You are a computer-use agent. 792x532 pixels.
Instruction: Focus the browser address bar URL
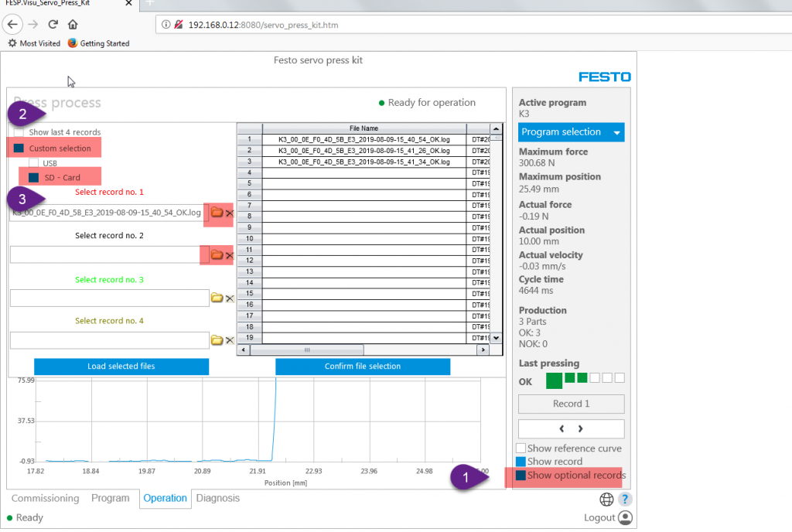263,25
